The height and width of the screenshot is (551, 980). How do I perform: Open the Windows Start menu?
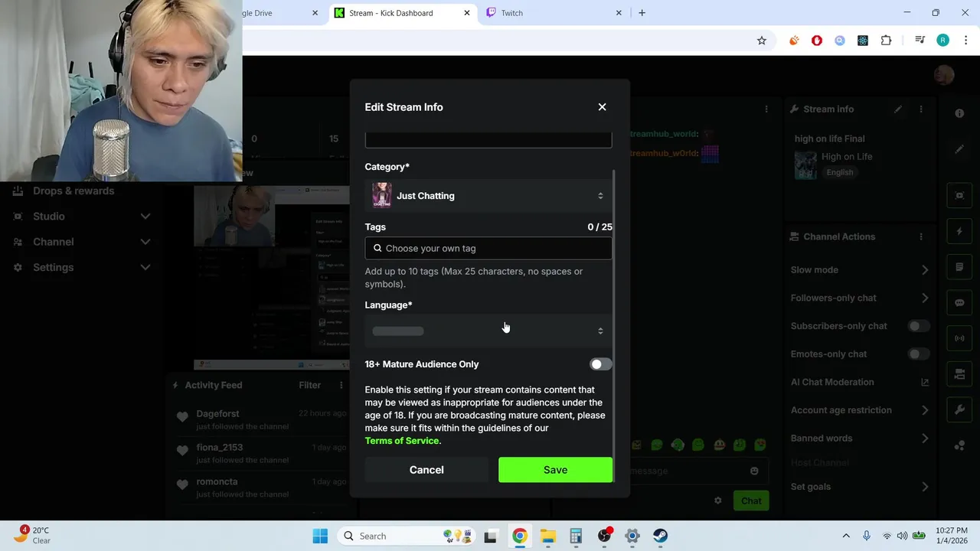pos(320,536)
